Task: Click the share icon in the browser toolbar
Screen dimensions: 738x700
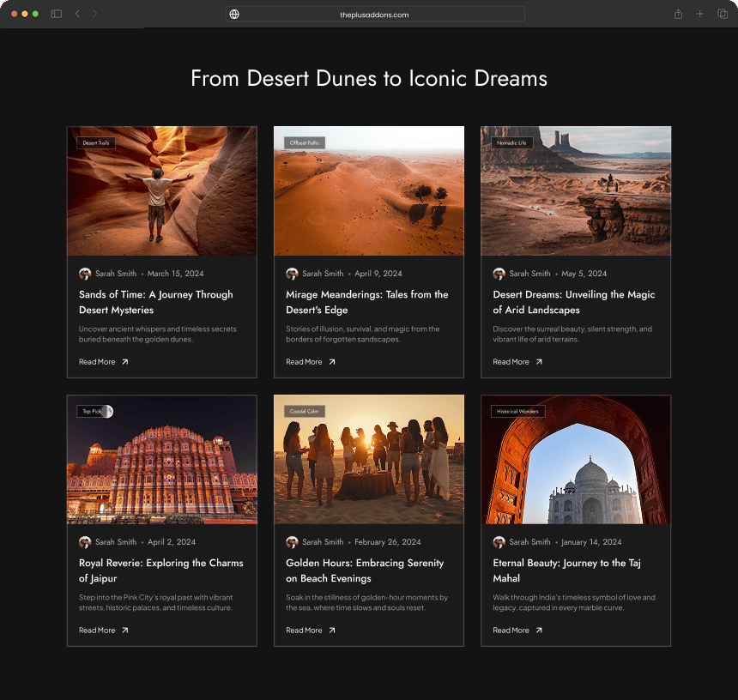Action: tap(677, 14)
